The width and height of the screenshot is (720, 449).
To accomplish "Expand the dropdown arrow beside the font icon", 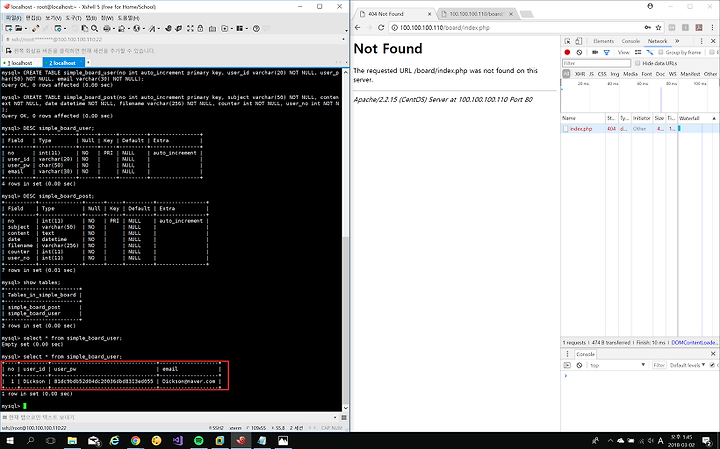I will click(158, 28).
